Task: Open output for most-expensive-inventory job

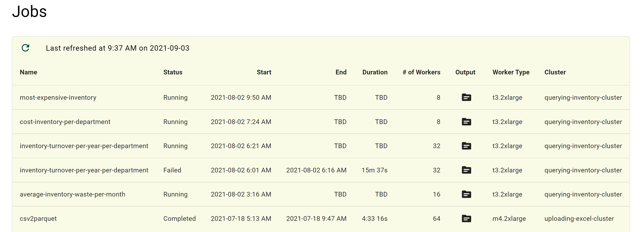Action: (x=466, y=97)
